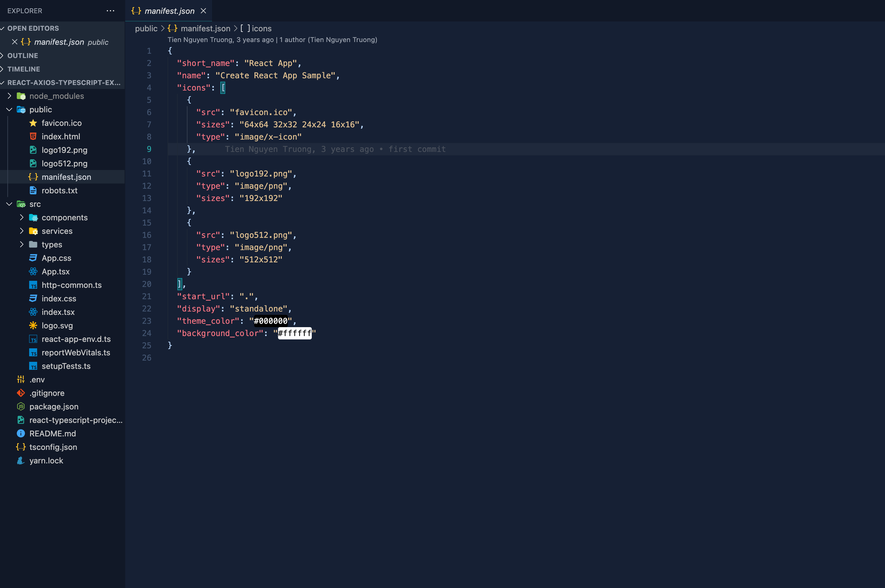Click the icons breadcrumb item
The width and height of the screenshot is (885, 588).
(261, 29)
